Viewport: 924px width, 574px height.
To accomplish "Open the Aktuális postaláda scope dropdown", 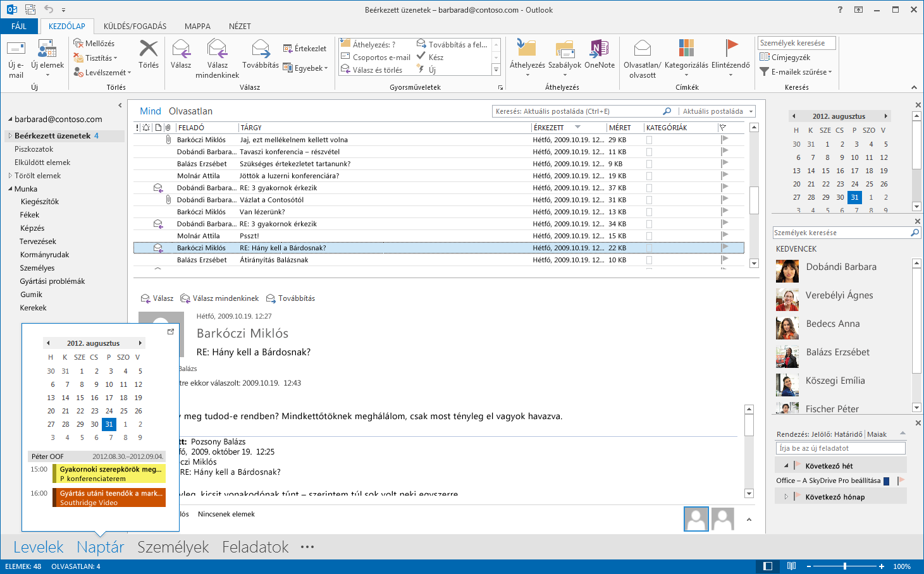I will pyautogui.click(x=751, y=111).
